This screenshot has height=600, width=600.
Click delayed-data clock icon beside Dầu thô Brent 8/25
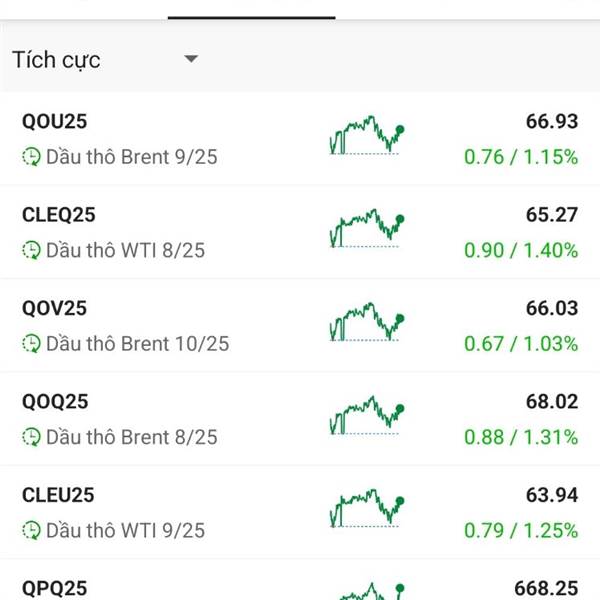pyautogui.click(x=31, y=437)
